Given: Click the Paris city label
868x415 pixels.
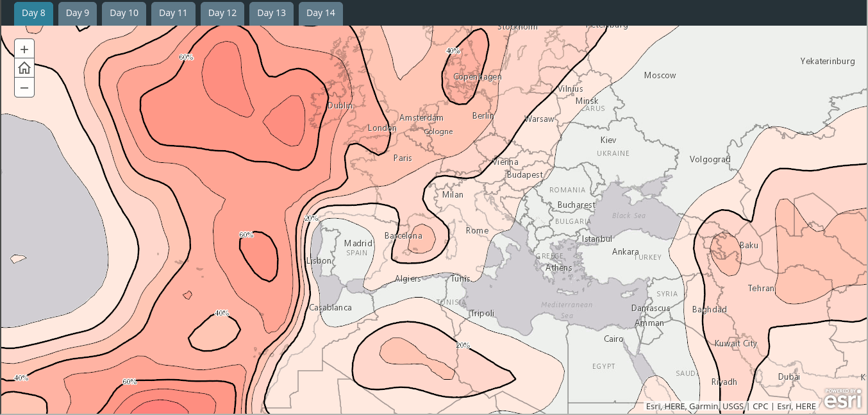Looking at the screenshot, I should point(403,158).
